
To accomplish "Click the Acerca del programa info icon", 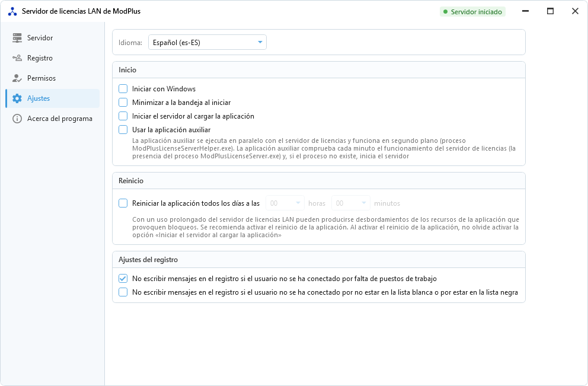I will coord(17,119).
